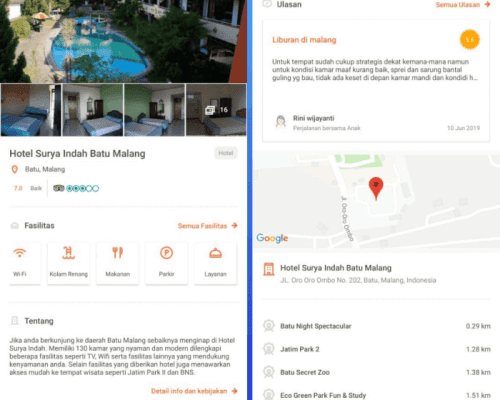The height and width of the screenshot is (400, 500).
Task: Tap the Layanan service icon
Action: (215, 253)
